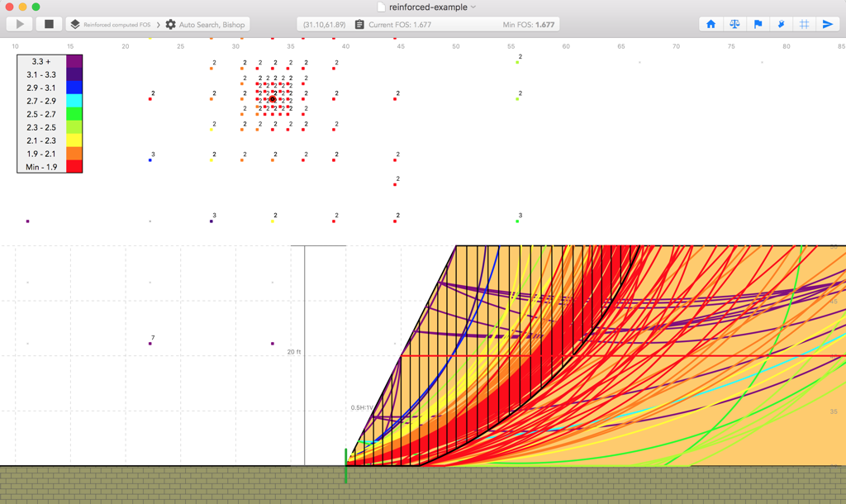Select the blue search point labeled 3
Viewport: 846px width, 504px height.
click(150, 160)
